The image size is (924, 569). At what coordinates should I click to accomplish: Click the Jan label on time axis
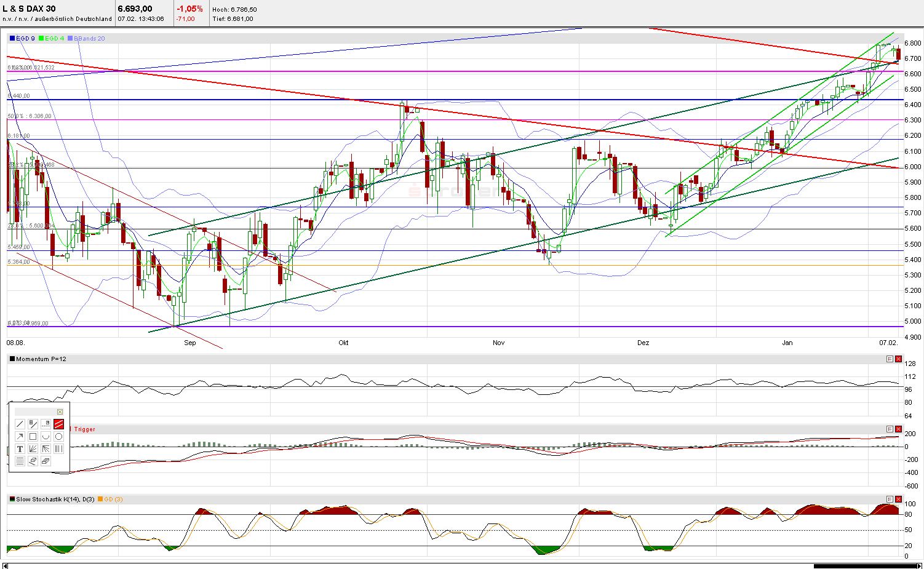[x=787, y=343]
